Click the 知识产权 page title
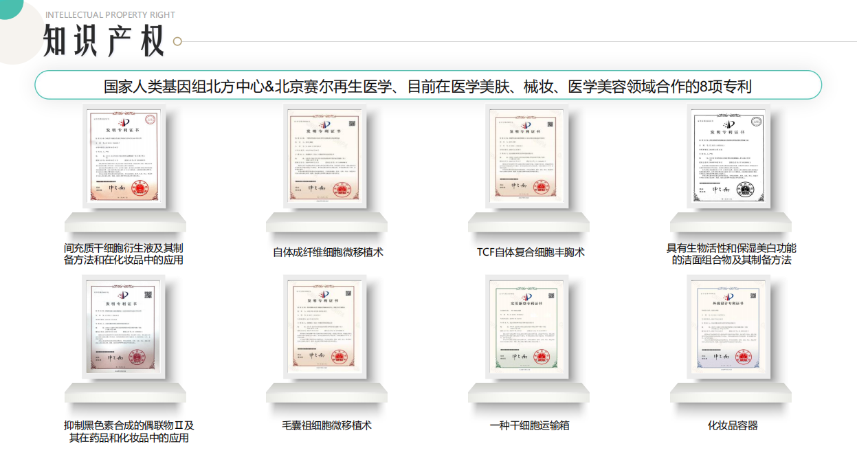The image size is (868, 457). 104,41
